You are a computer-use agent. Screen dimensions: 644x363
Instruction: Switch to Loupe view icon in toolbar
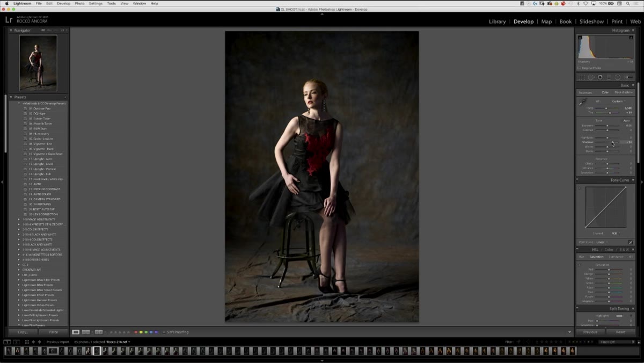click(x=76, y=332)
